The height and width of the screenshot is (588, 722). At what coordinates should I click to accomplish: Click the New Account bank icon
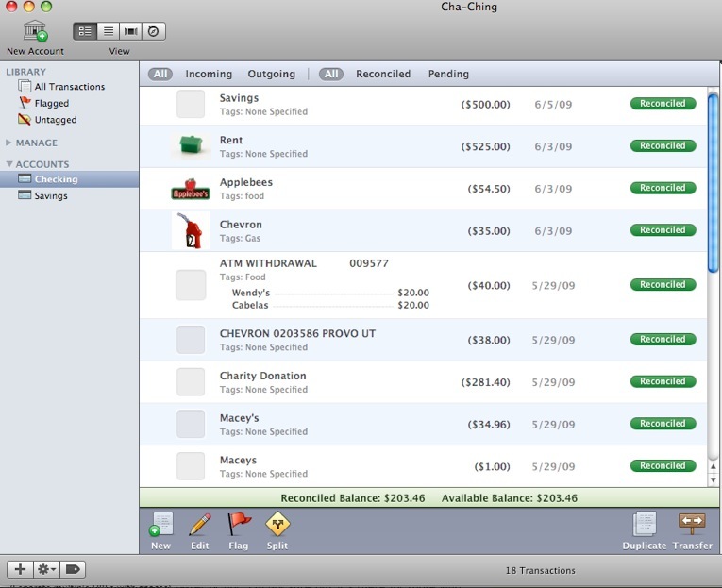click(36, 31)
